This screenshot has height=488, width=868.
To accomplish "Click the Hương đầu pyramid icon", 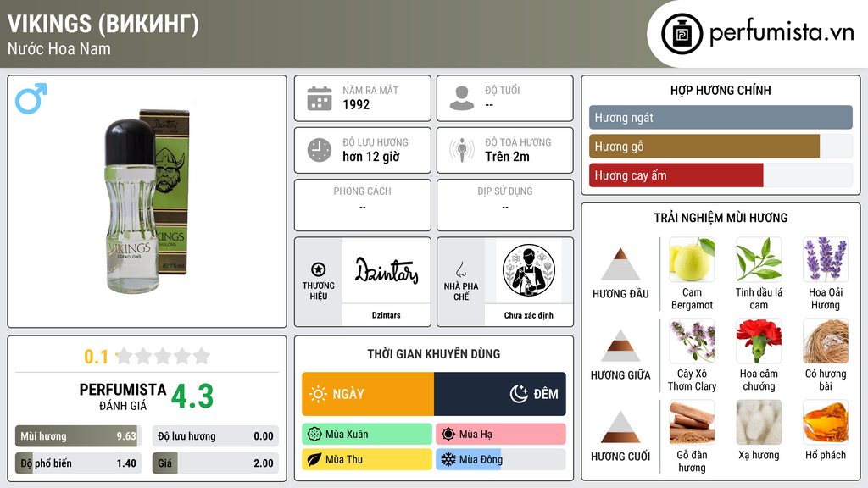I will coord(620,264).
